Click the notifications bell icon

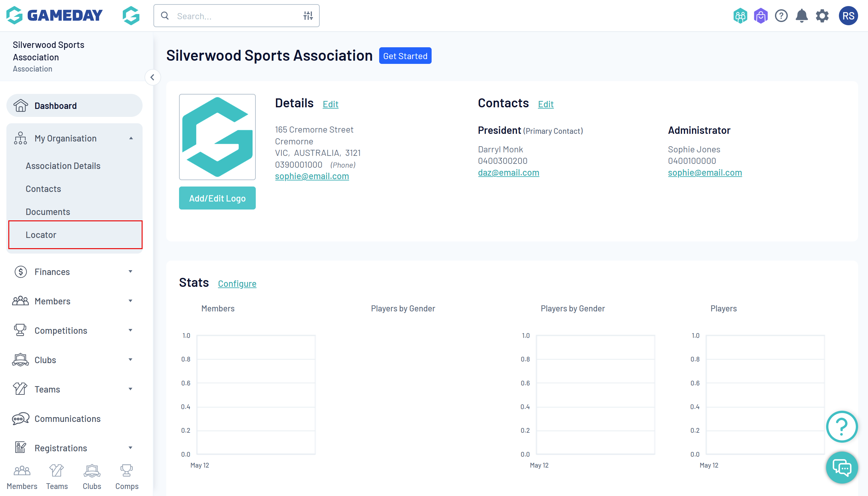[802, 16]
